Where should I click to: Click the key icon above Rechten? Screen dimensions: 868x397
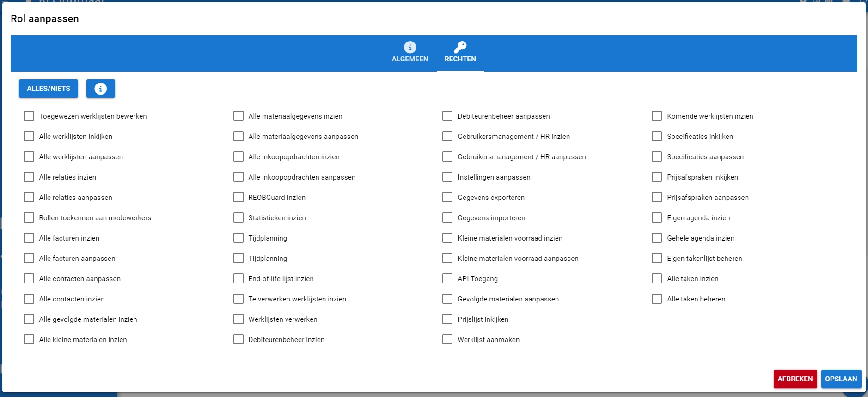click(x=460, y=47)
